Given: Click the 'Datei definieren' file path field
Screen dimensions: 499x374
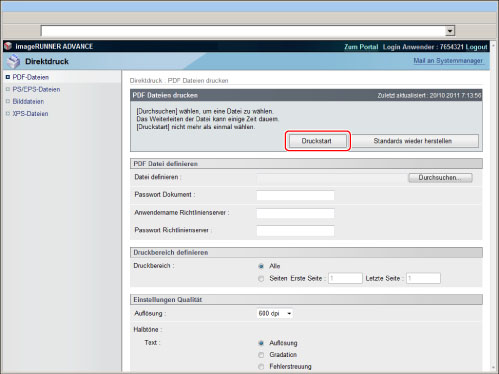Looking at the screenshot, I should (x=332, y=178).
